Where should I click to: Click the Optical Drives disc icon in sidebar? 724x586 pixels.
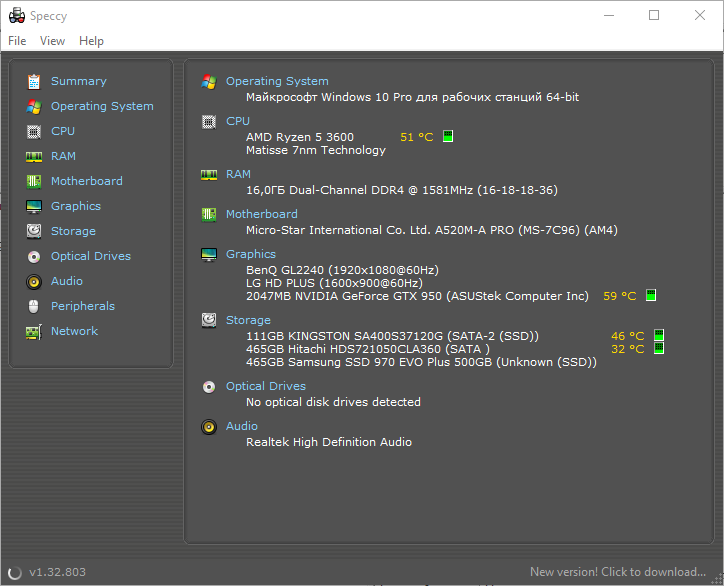tap(34, 256)
